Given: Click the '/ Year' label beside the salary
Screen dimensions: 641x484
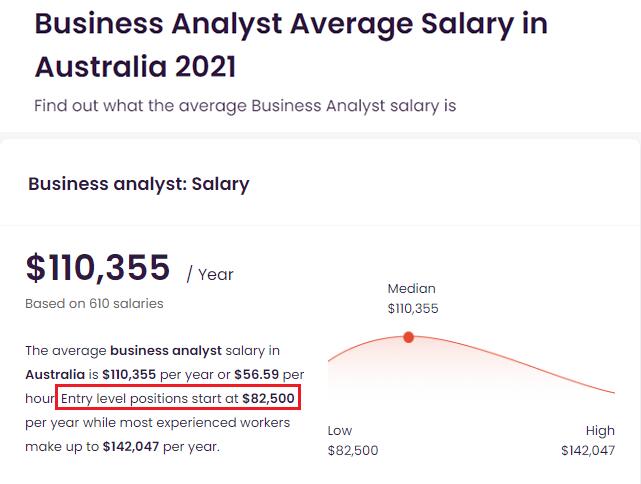Looking at the screenshot, I should [x=210, y=273].
